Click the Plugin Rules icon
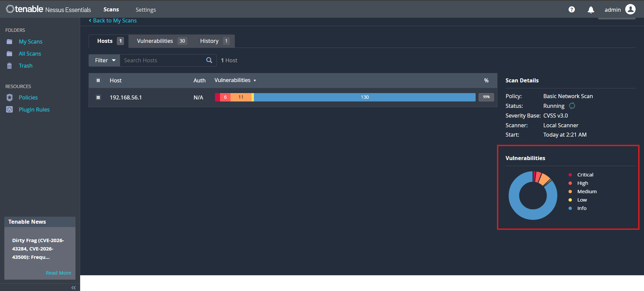644x291 pixels. pyautogui.click(x=9, y=110)
